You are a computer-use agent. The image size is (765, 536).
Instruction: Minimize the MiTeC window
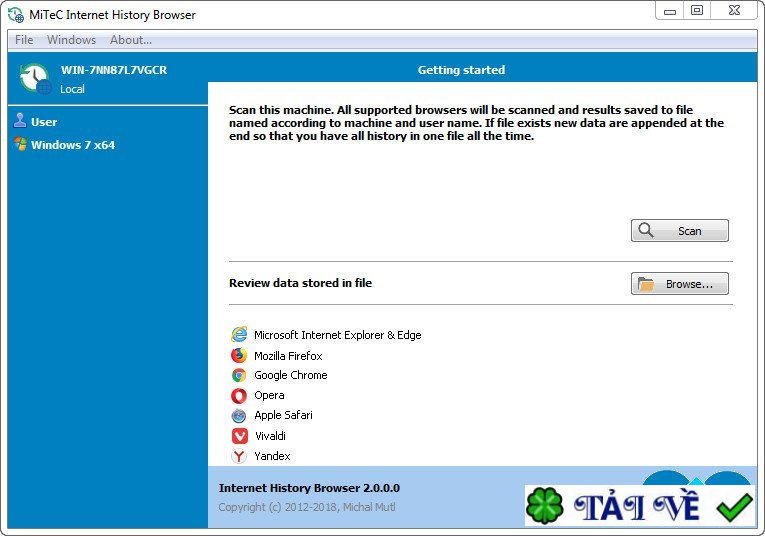[670, 11]
